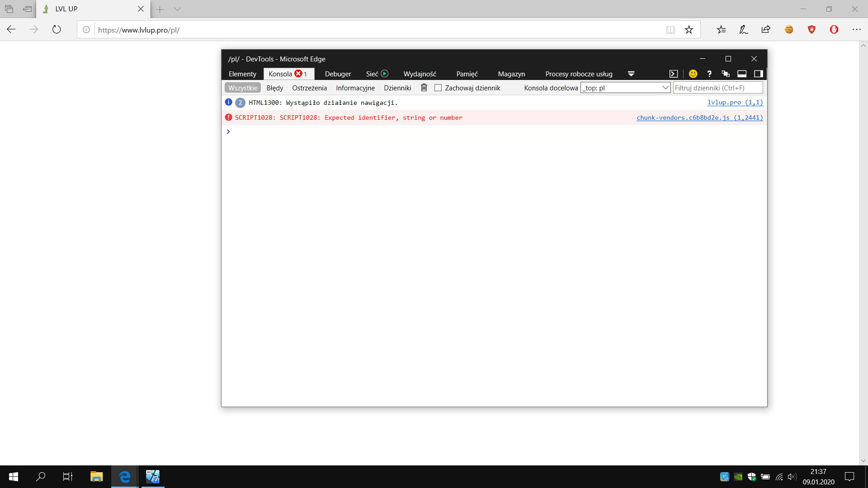Toggle the Ostrzeżenia filter
Screen dimensions: 868x488
pyautogui.click(x=309, y=88)
